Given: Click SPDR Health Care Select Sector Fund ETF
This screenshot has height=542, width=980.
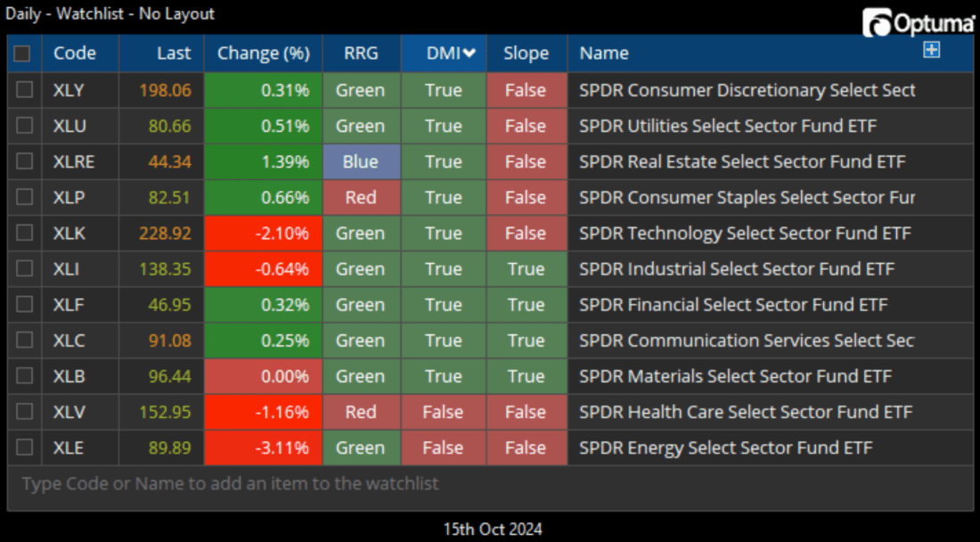Looking at the screenshot, I should 746,411.
